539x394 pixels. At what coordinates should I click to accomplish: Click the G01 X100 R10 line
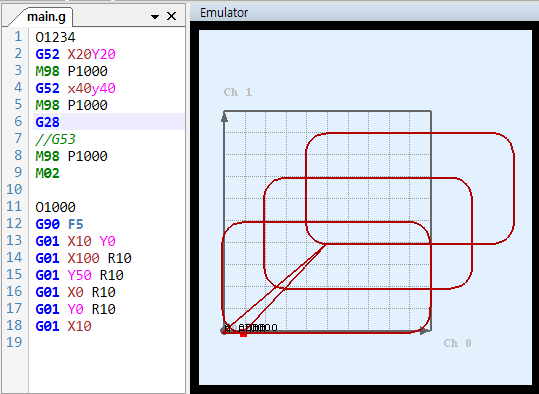tap(84, 258)
